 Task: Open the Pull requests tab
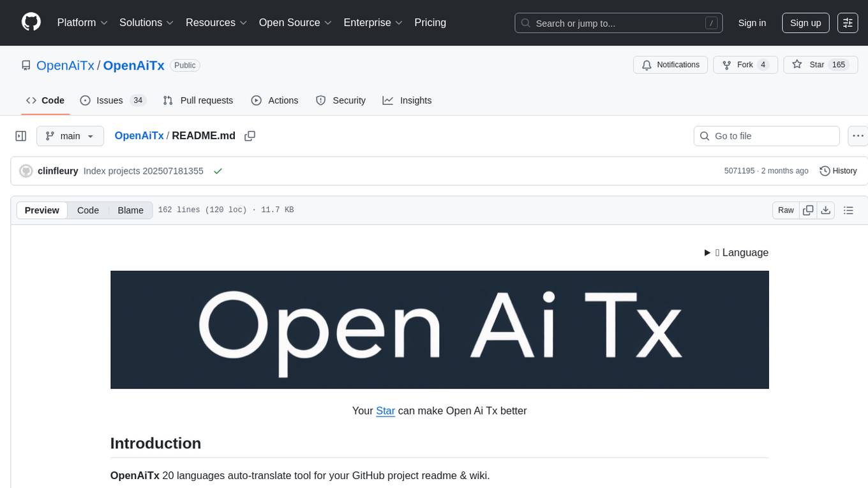198,100
